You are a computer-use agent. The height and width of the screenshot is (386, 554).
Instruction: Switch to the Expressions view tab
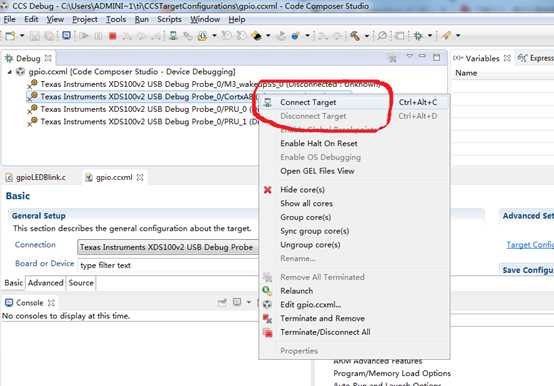click(x=535, y=58)
